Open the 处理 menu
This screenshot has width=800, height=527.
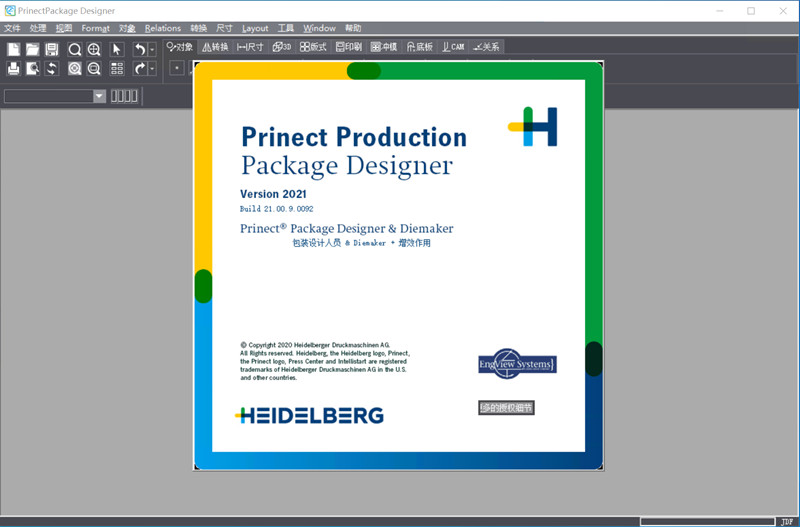pos(38,28)
